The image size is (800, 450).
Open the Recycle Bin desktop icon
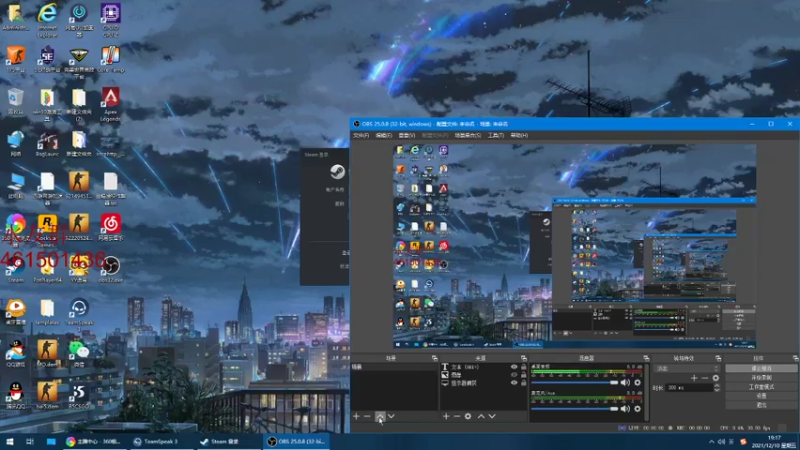[15, 101]
